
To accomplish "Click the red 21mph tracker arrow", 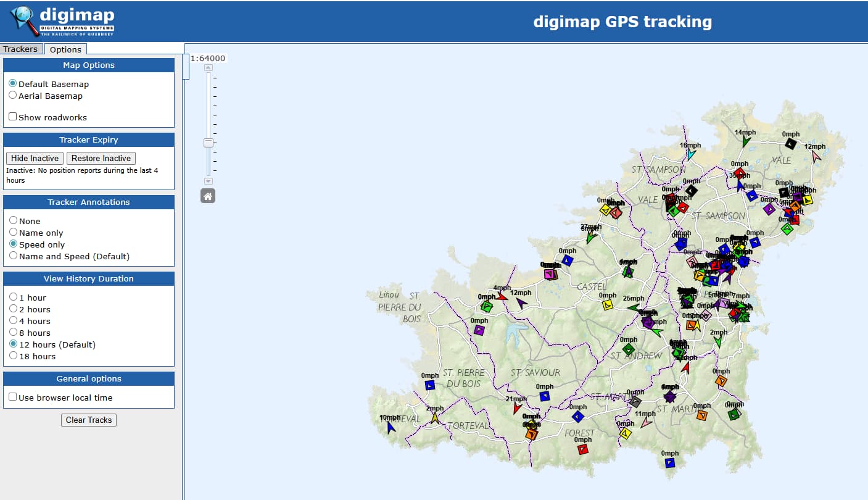I will (517, 408).
